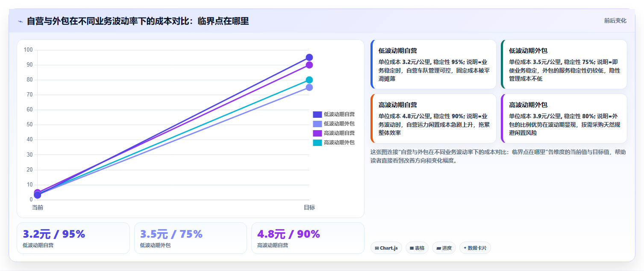Click the 100 y-axis tick label
This screenshot has width=644, height=271.
tap(28, 50)
